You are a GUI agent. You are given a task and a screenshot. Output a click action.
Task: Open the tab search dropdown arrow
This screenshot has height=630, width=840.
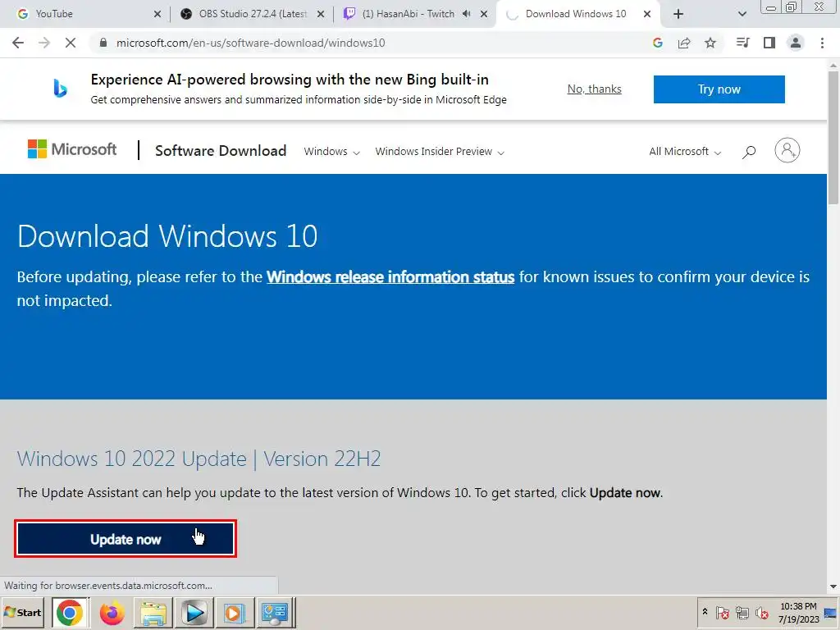pyautogui.click(x=742, y=15)
